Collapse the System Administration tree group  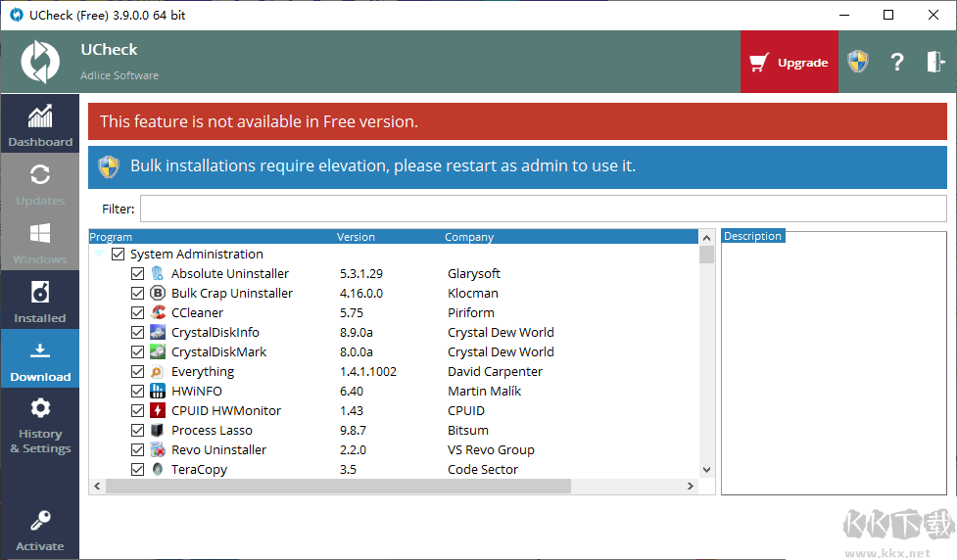coord(99,254)
